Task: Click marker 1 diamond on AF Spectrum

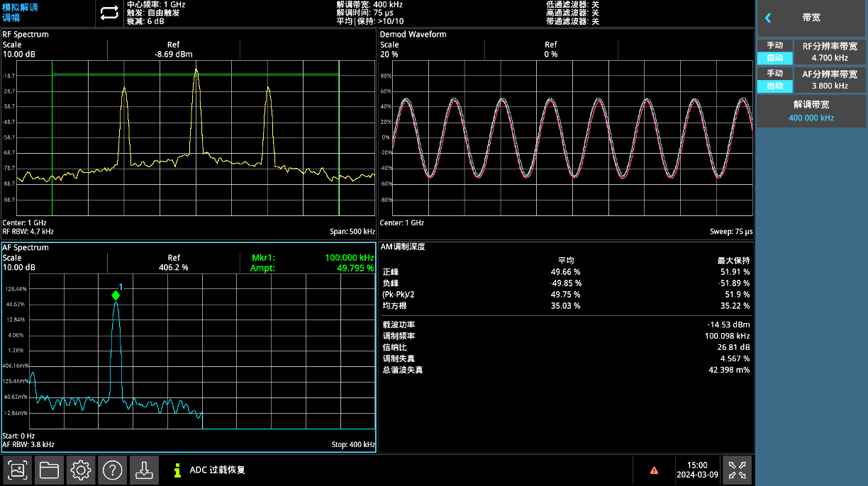Action: [x=116, y=295]
